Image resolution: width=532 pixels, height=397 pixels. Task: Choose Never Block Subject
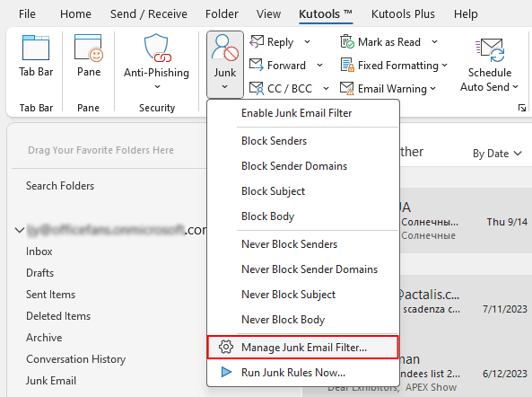[303, 294]
